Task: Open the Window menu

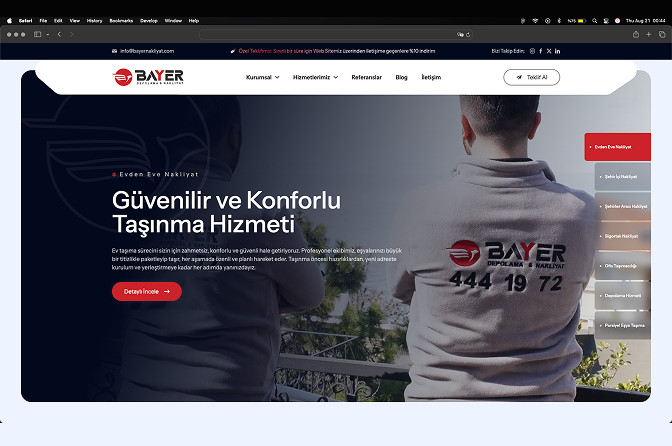Action: click(x=173, y=21)
